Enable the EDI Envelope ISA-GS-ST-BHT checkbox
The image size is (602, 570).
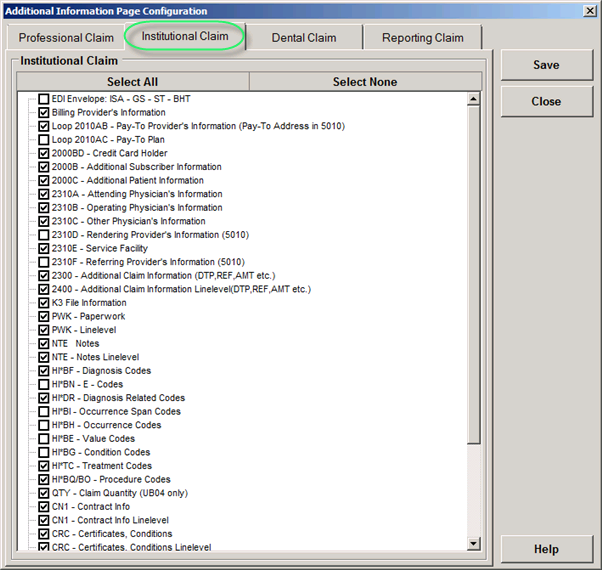click(43, 100)
